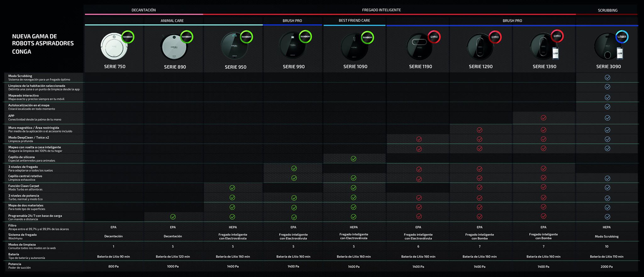Click "Decantación" cell under Serie 750

pos(114,236)
